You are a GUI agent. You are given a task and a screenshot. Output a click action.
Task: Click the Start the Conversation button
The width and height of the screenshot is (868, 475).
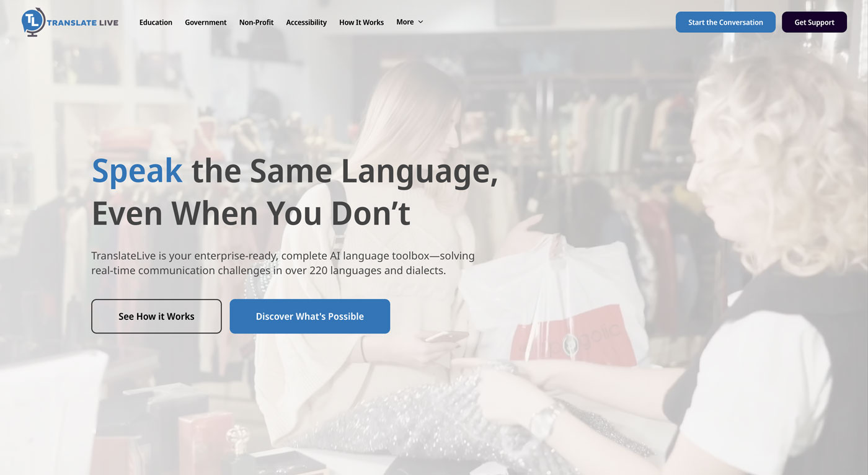tap(725, 22)
